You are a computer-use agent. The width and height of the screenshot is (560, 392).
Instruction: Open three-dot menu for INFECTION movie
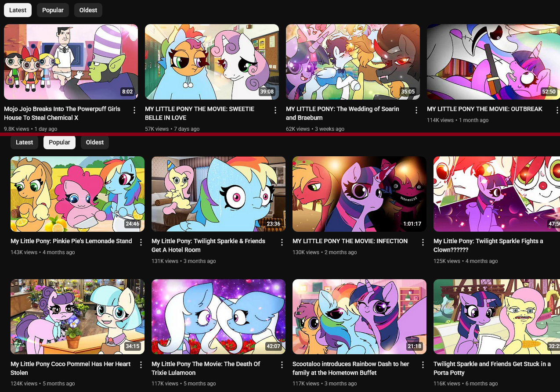tap(423, 242)
